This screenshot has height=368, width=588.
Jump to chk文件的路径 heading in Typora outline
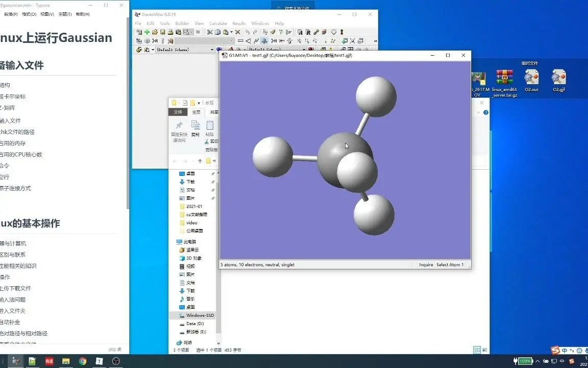[x=17, y=132]
